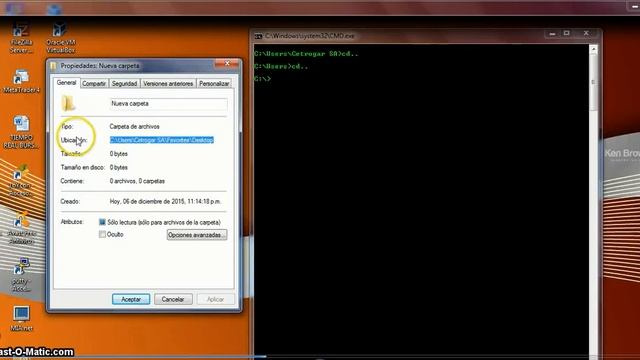Click the highlighted Ubicación path text
The image size is (640, 360).
coord(162,140)
